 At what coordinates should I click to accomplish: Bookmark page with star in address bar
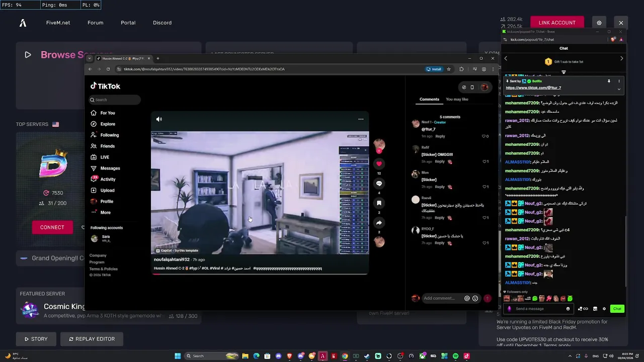pyautogui.click(x=448, y=69)
